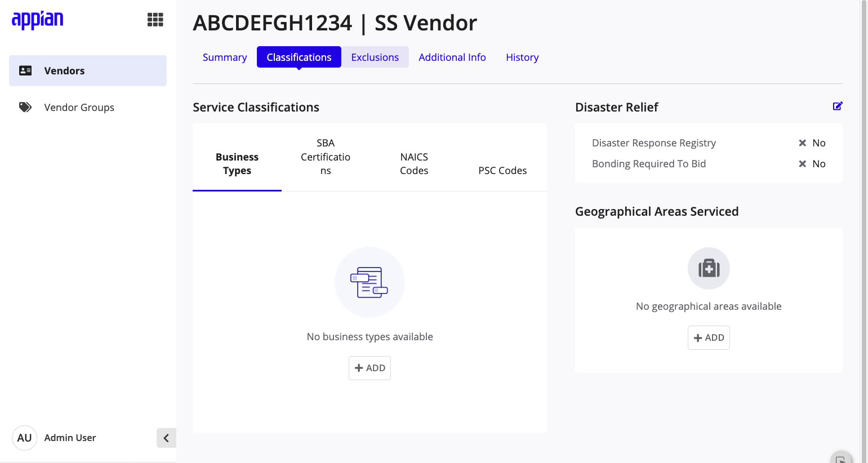Click the ABCDEFGH1234 | SS Vendor title

335,23
